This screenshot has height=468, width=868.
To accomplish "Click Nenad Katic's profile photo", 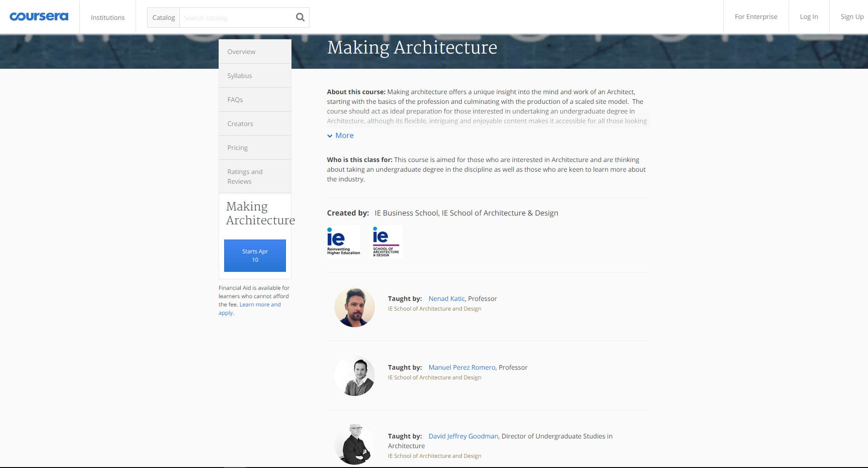I will [355, 307].
